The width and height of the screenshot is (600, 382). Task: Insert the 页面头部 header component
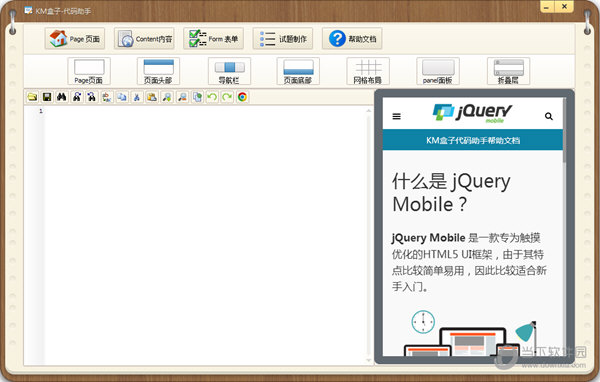[158, 71]
